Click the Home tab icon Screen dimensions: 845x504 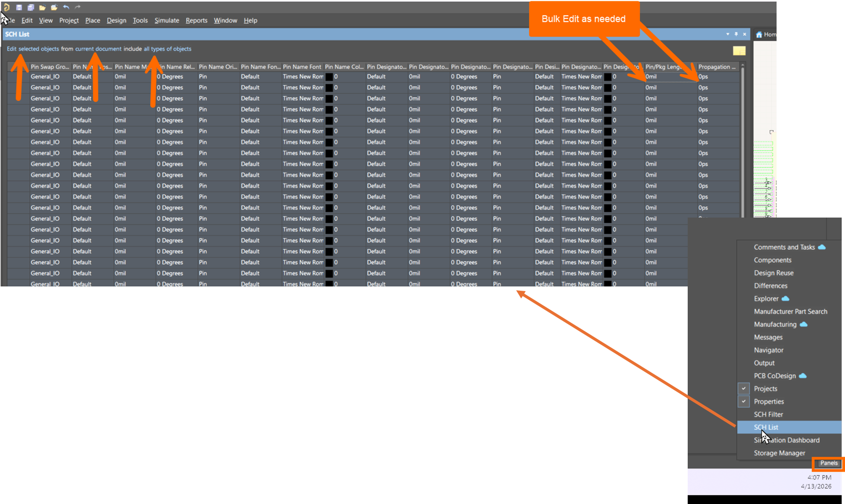759,35
